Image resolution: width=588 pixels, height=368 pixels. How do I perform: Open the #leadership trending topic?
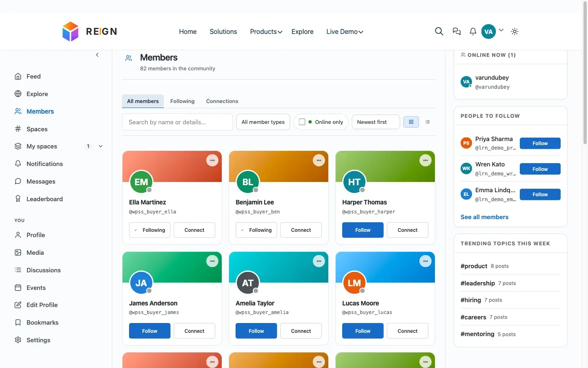point(478,283)
